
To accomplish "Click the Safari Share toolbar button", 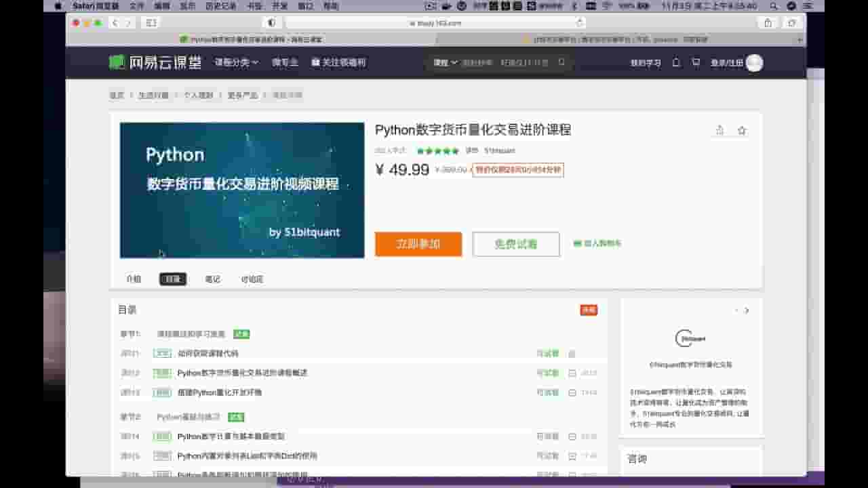I will tap(768, 23).
